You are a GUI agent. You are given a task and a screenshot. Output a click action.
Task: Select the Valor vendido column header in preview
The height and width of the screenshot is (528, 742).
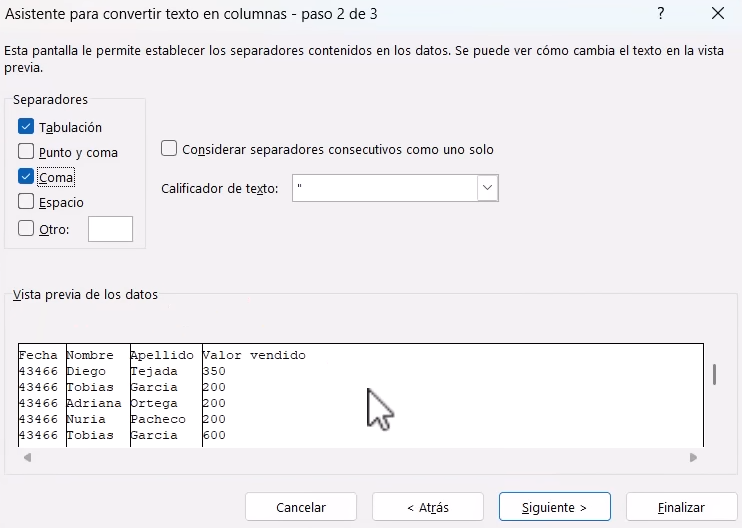coord(254,355)
